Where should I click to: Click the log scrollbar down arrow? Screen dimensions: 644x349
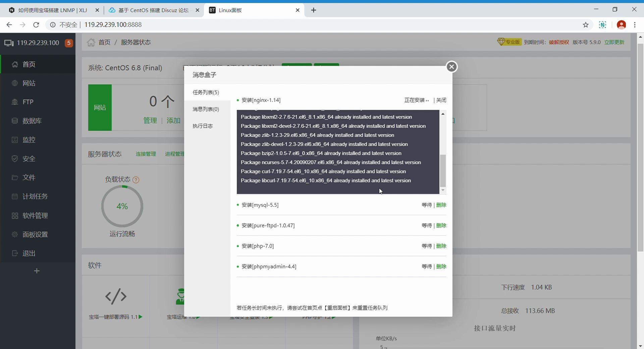pyautogui.click(x=443, y=190)
